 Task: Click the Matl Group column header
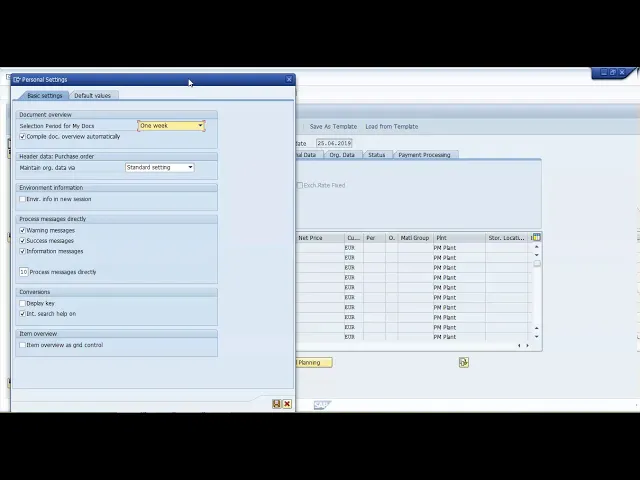pyautogui.click(x=415, y=238)
